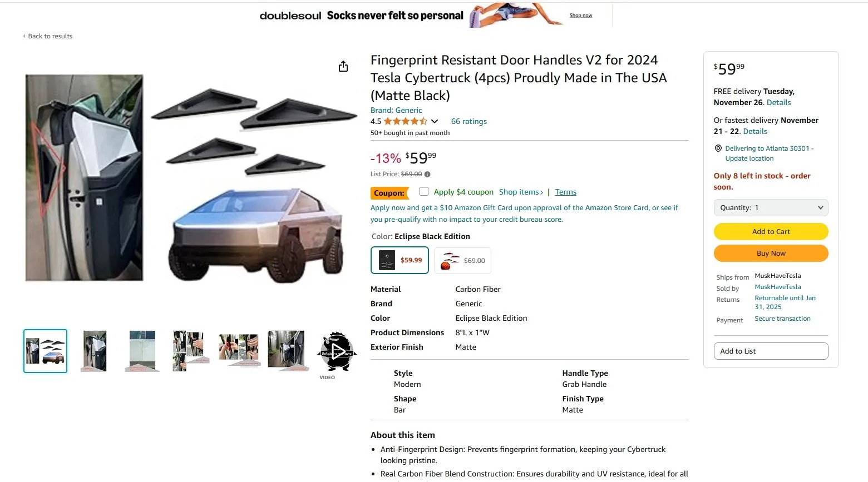Open the Shop now ad link
This screenshot has width=868, height=482.
[580, 16]
